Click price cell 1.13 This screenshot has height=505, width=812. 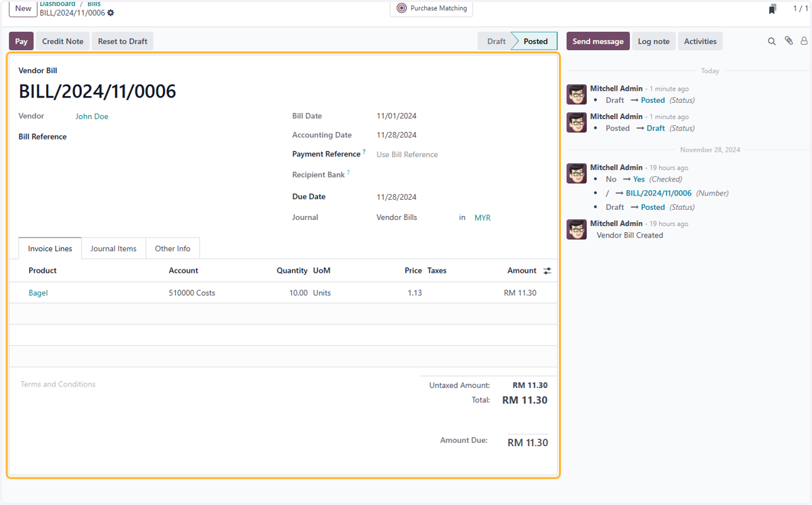click(x=415, y=293)
